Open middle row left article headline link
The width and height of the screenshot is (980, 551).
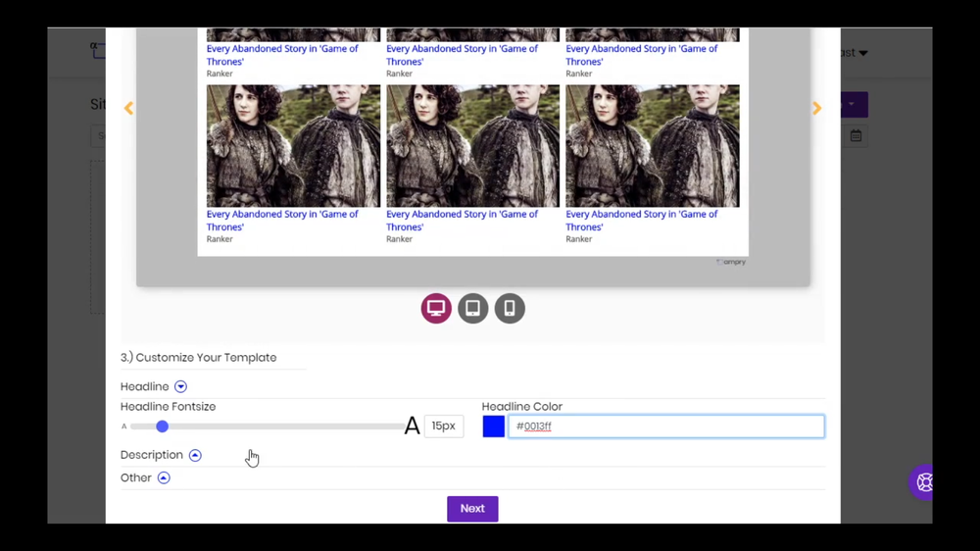point(282,221)
